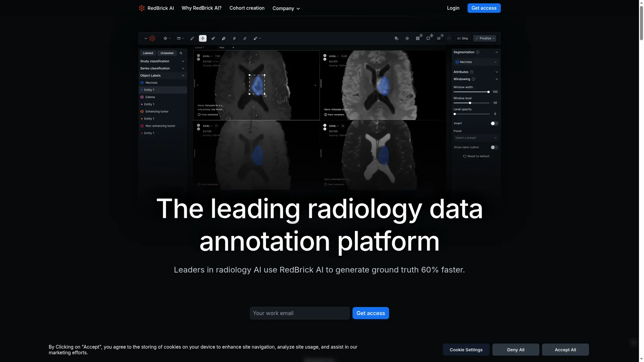Collapse the Object Labels section

click(163, 76)
